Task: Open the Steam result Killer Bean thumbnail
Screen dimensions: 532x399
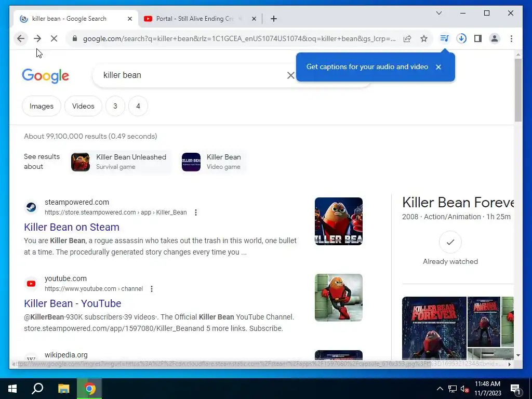Action: [339, 221]
